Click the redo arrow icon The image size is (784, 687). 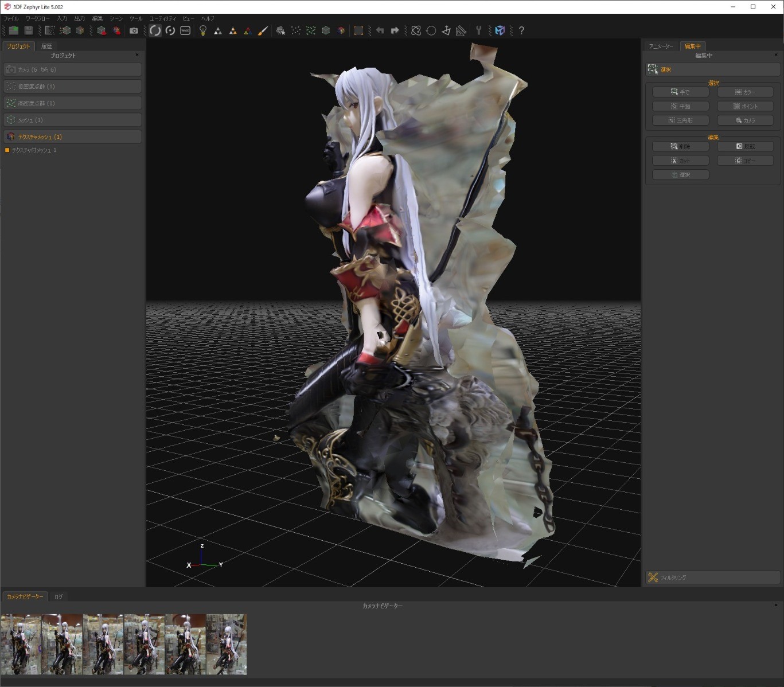click(395, 30)
